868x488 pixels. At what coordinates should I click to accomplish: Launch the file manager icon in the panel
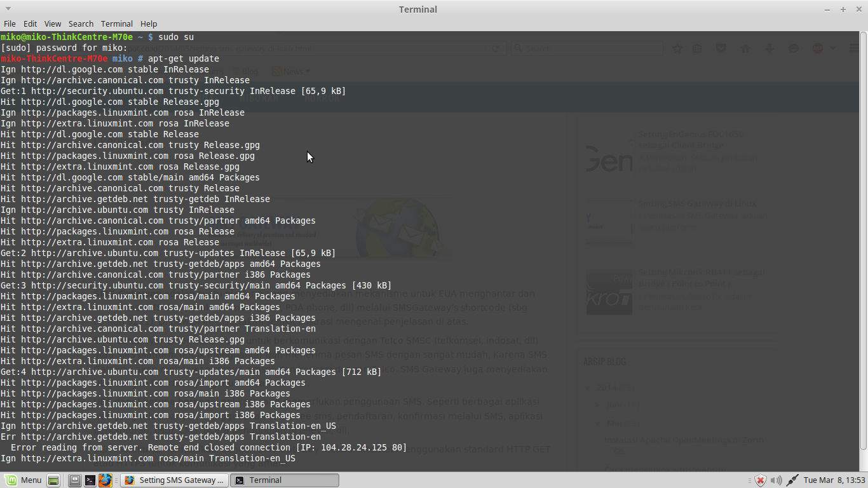(75, 480)
